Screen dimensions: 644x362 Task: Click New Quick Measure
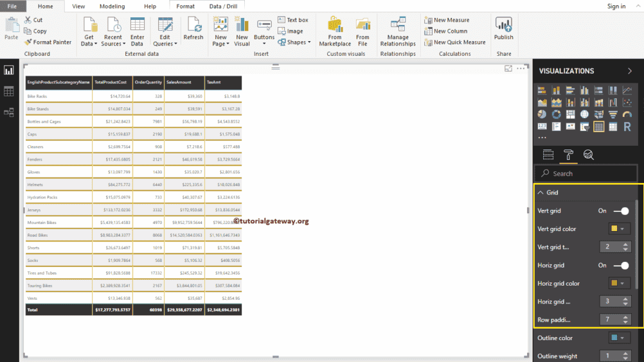point(454,42)
